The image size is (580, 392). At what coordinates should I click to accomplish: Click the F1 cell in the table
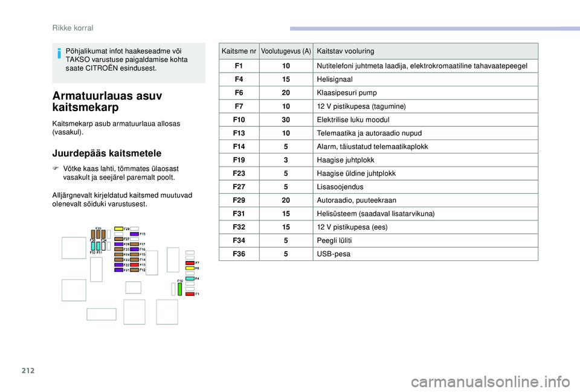point(239,66)
